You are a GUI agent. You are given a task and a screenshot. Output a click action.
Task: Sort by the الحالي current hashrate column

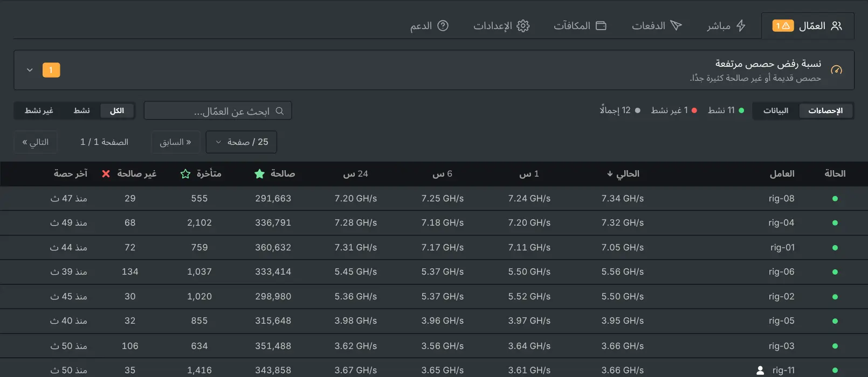pyautogui.click(x=623, y=174)
